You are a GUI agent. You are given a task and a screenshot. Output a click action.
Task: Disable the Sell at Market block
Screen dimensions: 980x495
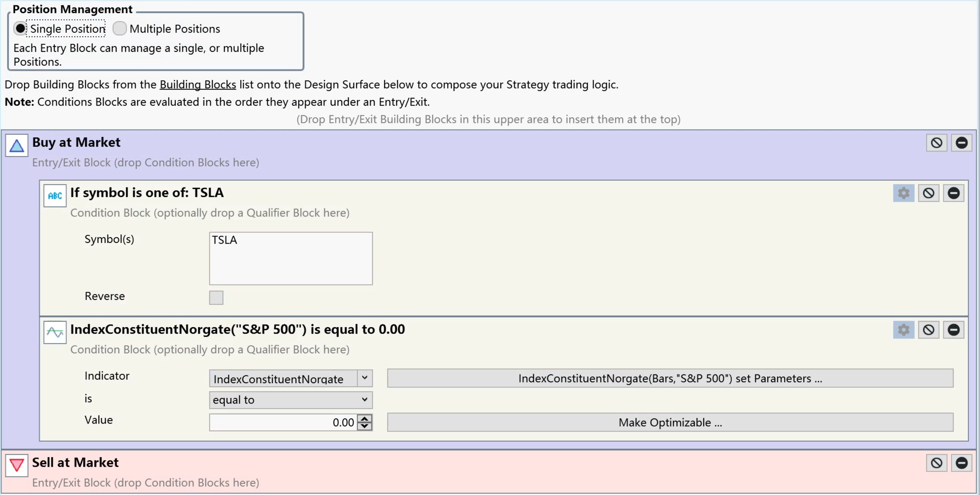click(x=936, y=463)
